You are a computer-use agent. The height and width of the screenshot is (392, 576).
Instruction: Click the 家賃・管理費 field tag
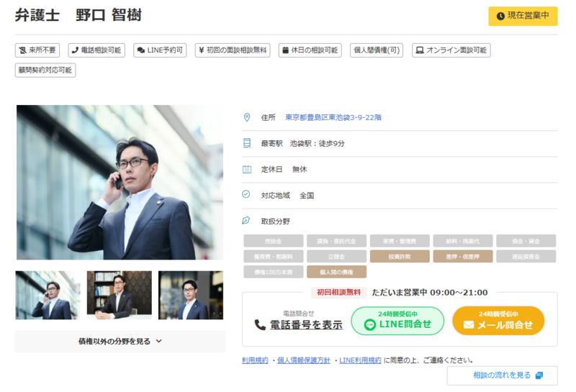coord(400,241)
